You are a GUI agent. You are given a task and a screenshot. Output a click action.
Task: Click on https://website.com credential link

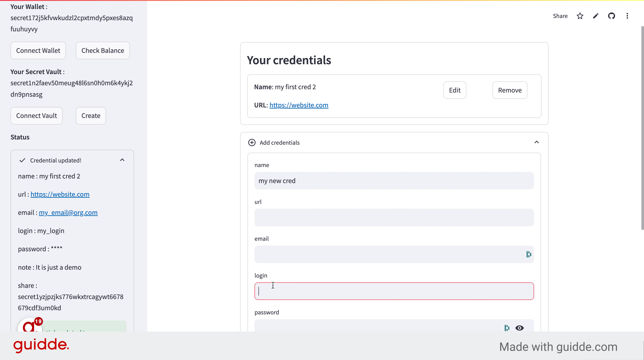click(x=299, y=105)
